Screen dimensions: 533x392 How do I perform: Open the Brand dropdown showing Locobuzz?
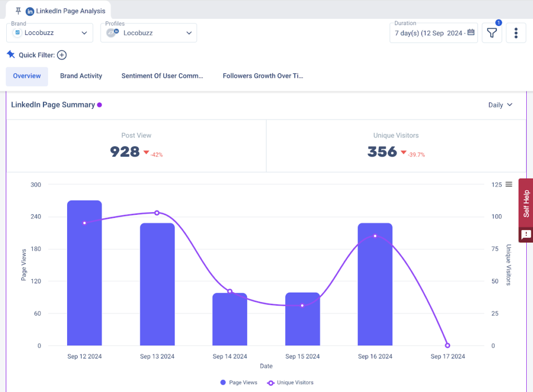tap(49, 33)
